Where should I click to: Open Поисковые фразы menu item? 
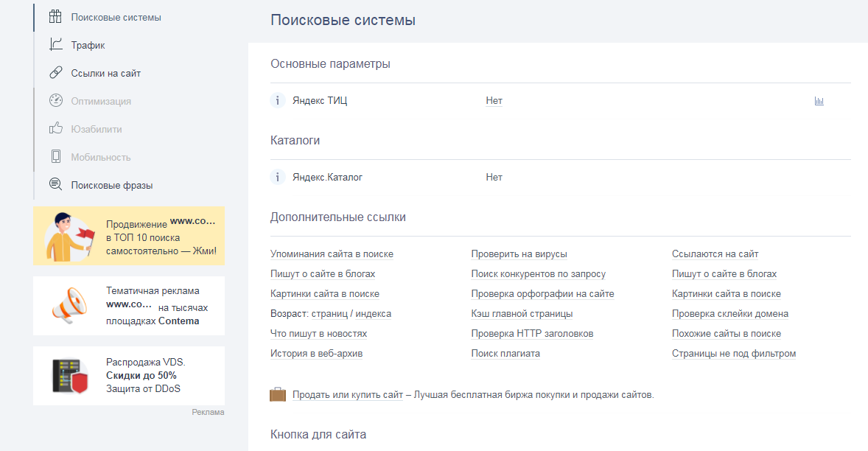tap(112, 186)
